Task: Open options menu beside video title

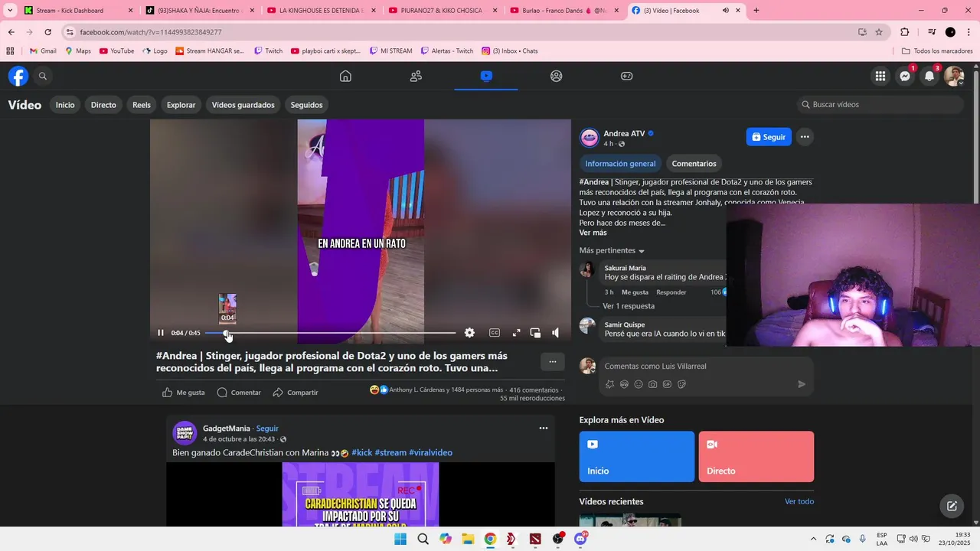Action: [x=552, y=362]
